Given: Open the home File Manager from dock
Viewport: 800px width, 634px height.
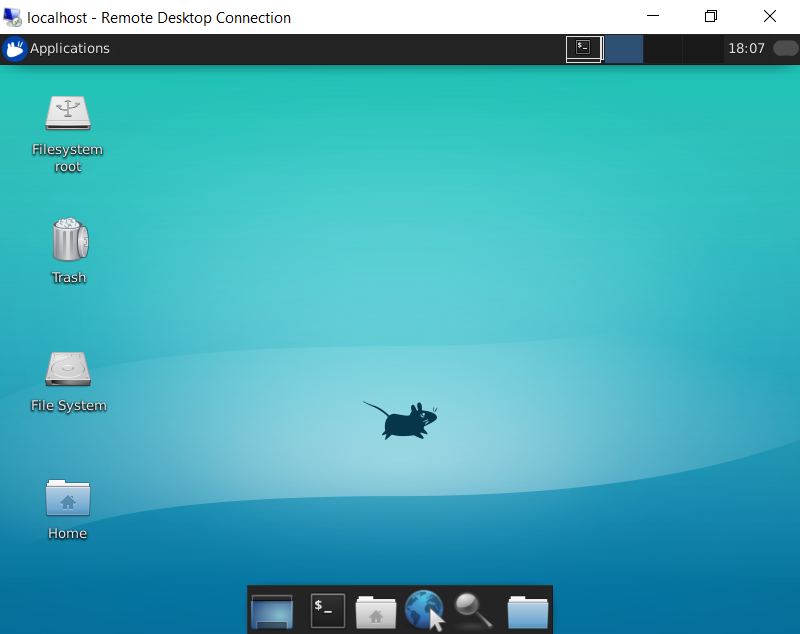Looking at the screenshot, I should (x=376, y=611).
